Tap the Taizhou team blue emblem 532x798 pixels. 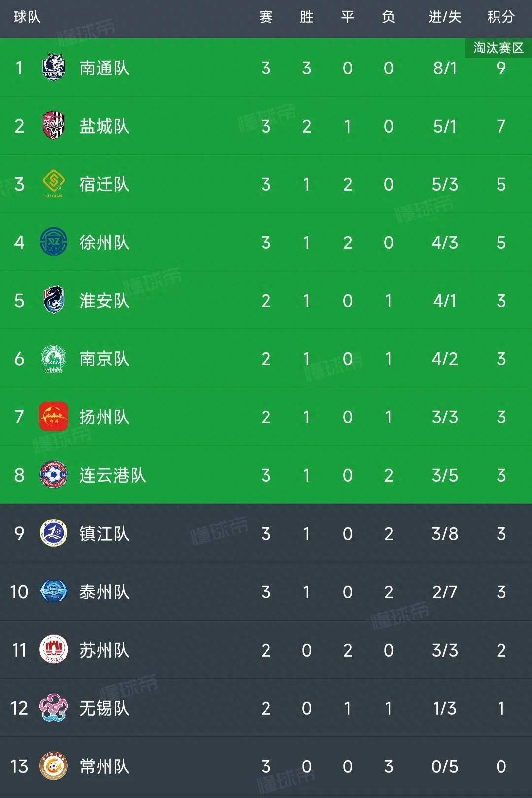click(54, 591)
